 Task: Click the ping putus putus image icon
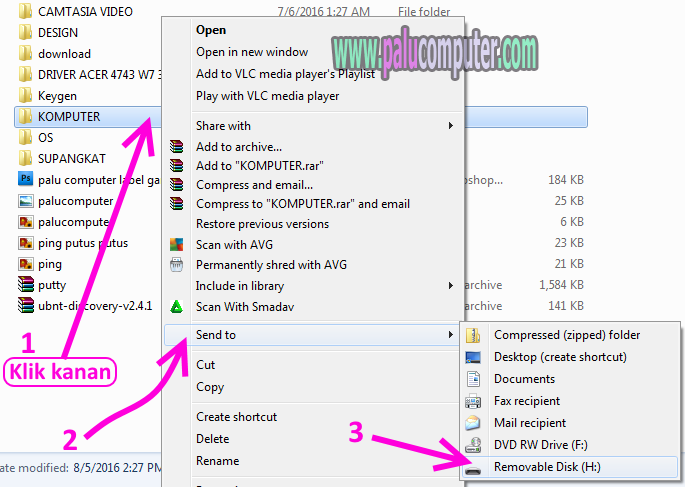26,242
